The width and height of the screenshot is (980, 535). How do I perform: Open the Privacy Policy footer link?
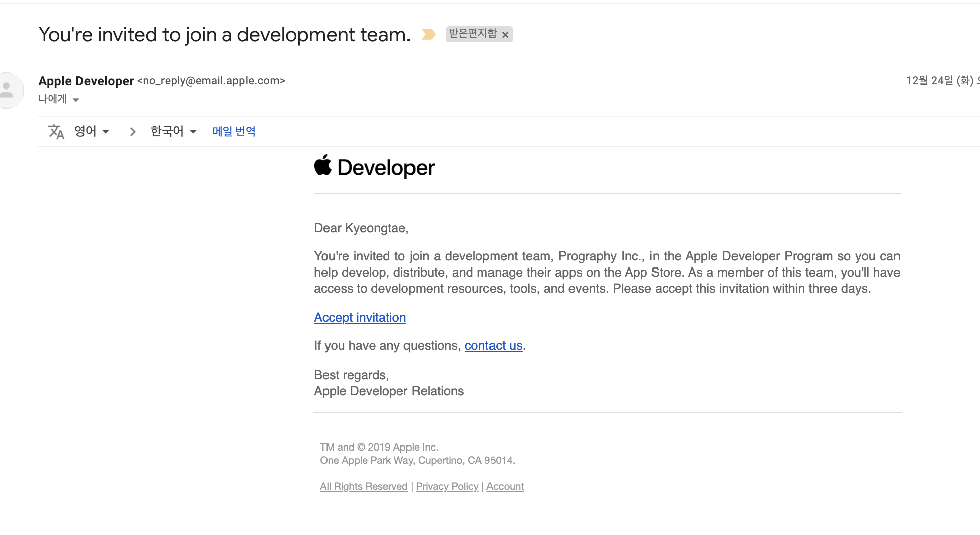pyautogui.click(x=447, y=486)
